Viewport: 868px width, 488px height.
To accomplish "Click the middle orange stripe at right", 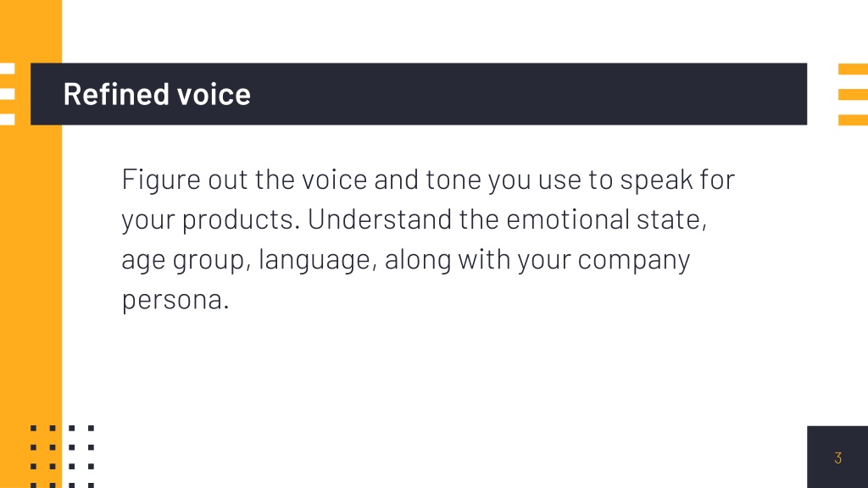I will pos(853,95).
